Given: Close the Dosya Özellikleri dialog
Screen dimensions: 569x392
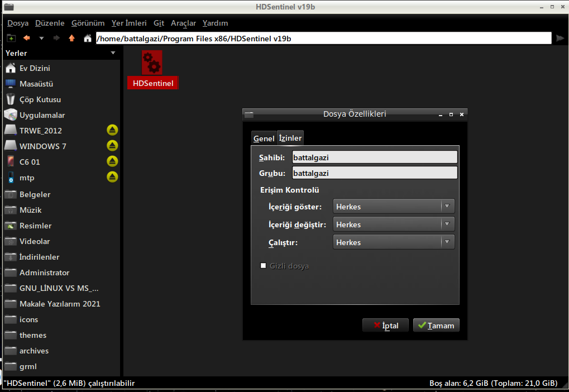Looking at the screenshot, I should (x=462, y=114).
